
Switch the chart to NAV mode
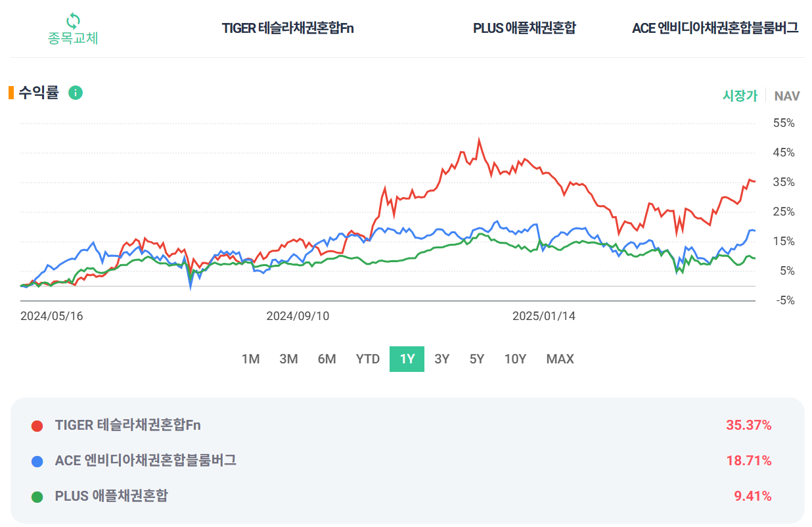tap(788, 96)
